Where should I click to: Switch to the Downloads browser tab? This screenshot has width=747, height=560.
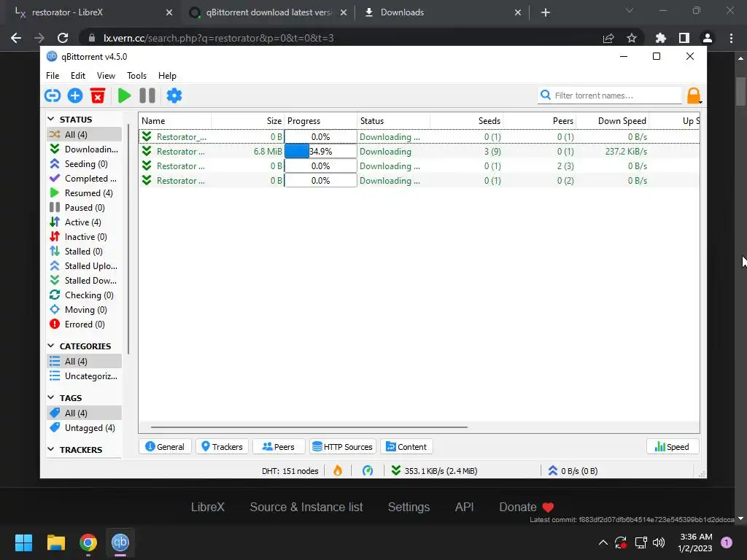pyautogui.click(x=443, y=12)
